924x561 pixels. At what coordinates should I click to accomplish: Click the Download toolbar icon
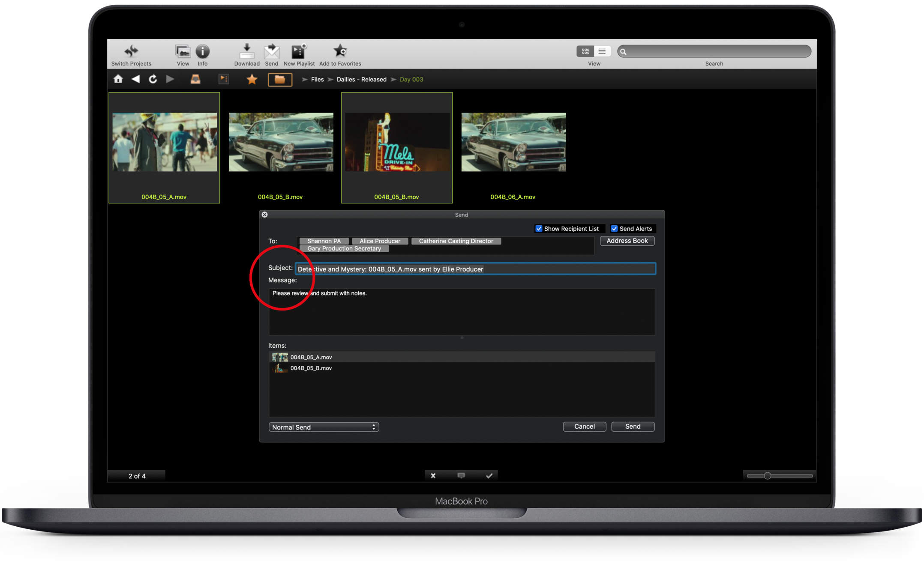[x=246, y=52]
